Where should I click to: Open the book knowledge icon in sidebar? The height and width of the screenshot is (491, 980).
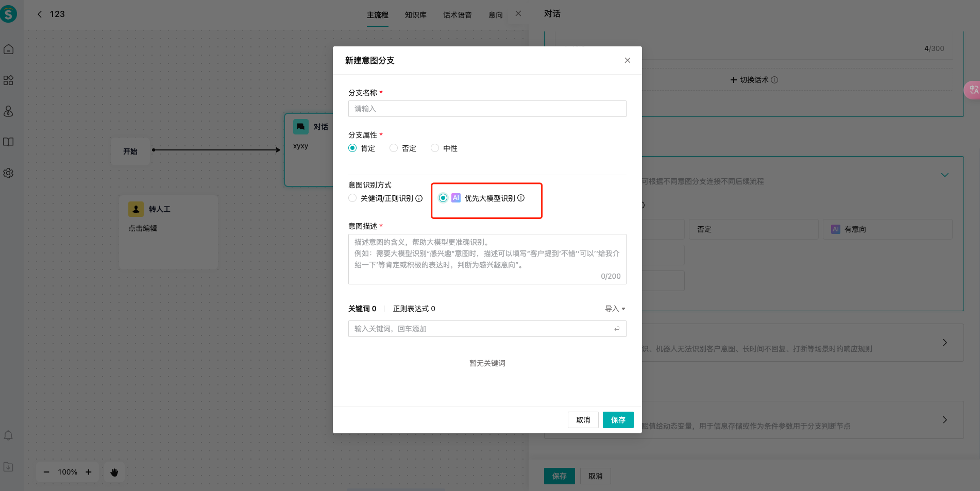[8, 142]
